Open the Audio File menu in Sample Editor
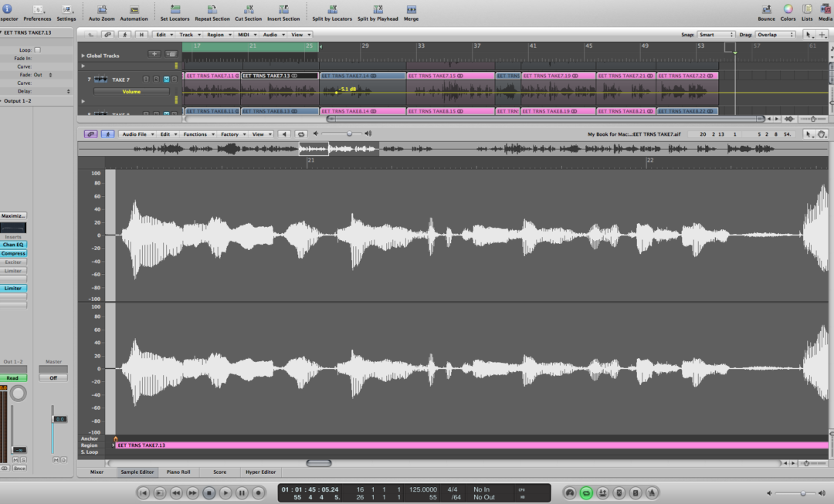 tap(137, 134)
